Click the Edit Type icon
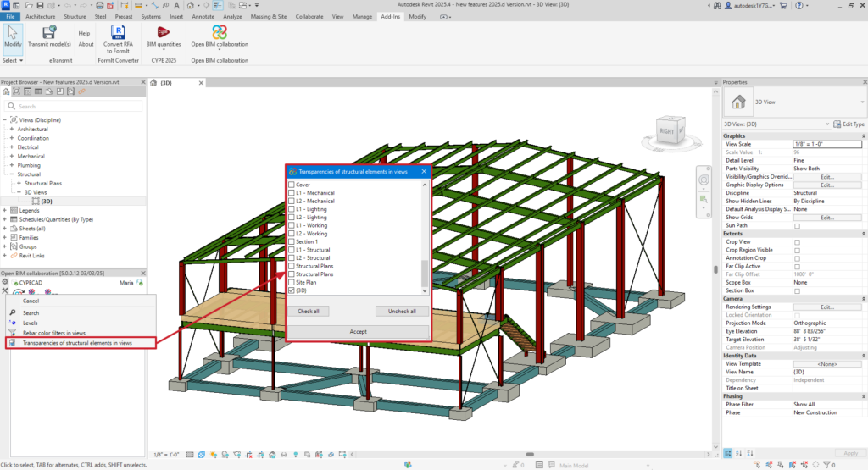 point(837,124)
